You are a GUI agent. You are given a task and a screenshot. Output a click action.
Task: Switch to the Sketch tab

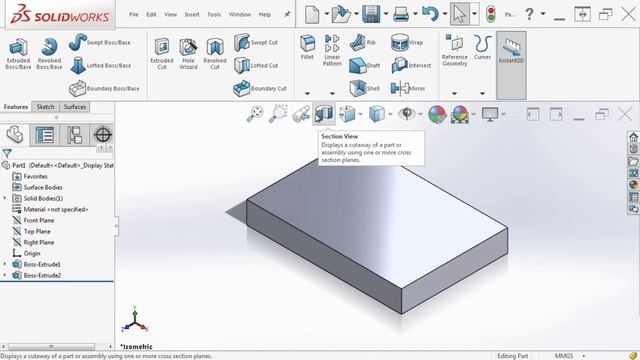[x=45, y=107]
